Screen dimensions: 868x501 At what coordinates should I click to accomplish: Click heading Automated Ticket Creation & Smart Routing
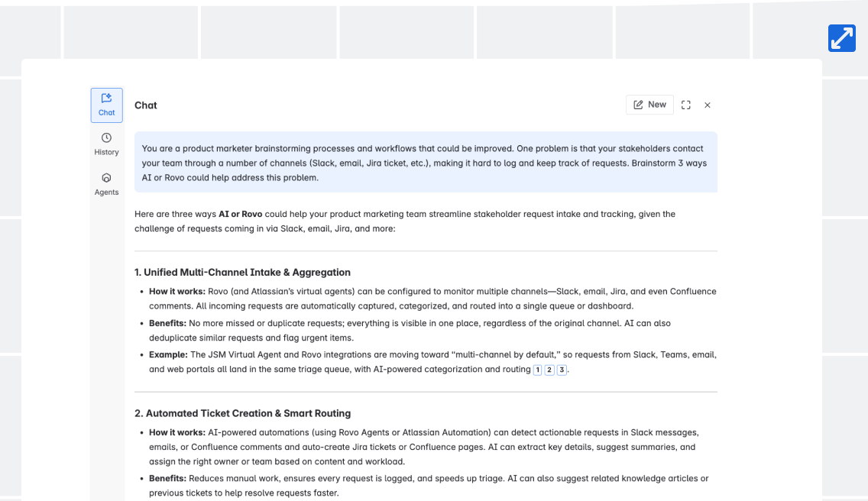coord(242,413)
